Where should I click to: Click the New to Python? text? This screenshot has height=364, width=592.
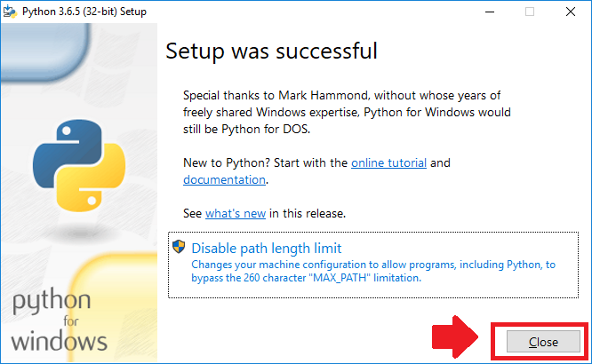point(227,163)
